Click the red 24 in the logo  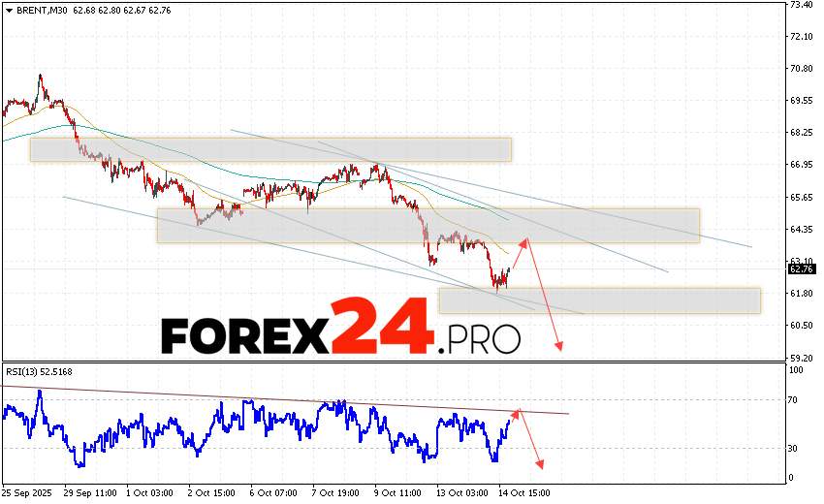(x=382, y=327)
